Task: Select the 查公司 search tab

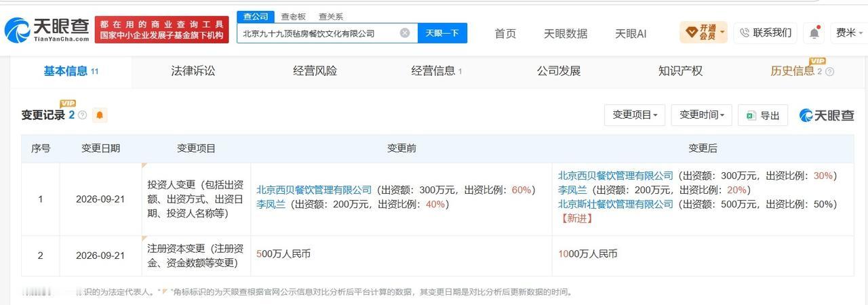Action: [256, 17]
